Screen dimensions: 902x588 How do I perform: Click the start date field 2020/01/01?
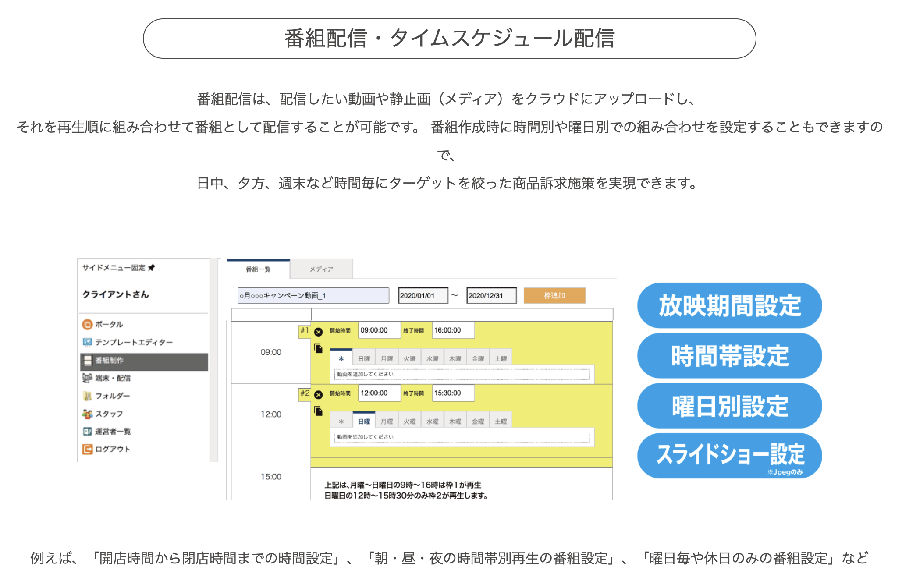[423, 295]
